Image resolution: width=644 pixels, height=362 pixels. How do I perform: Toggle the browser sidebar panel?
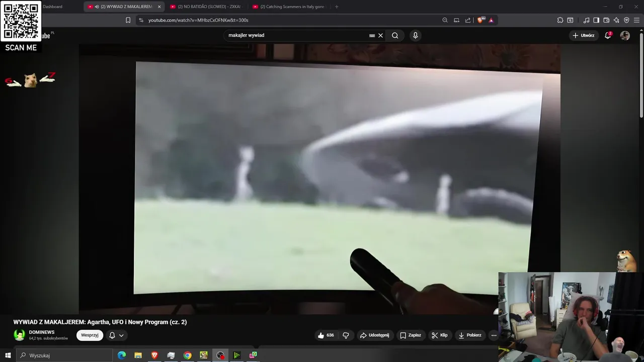[596, 20]
